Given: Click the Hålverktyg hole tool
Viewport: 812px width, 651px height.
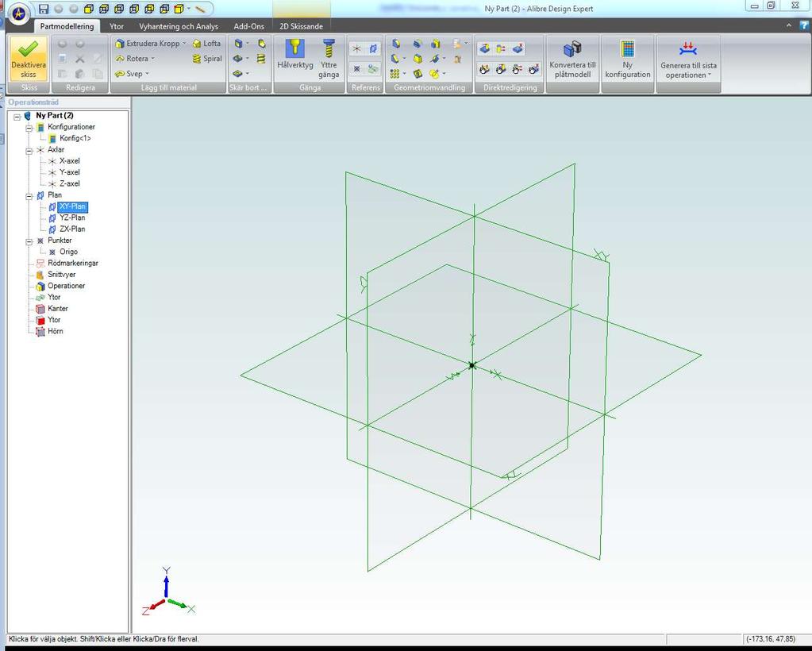Looking at the screenshot, I should pos(294,54).
